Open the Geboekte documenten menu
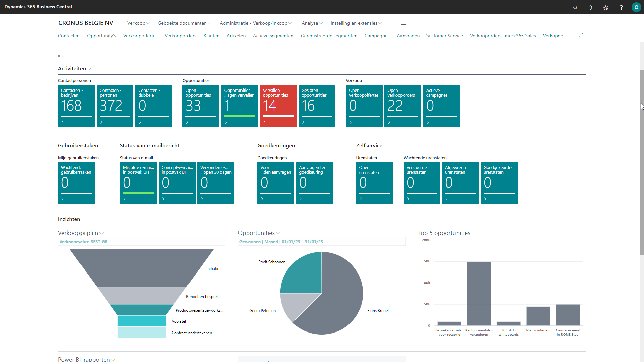 tap(185, 23)
